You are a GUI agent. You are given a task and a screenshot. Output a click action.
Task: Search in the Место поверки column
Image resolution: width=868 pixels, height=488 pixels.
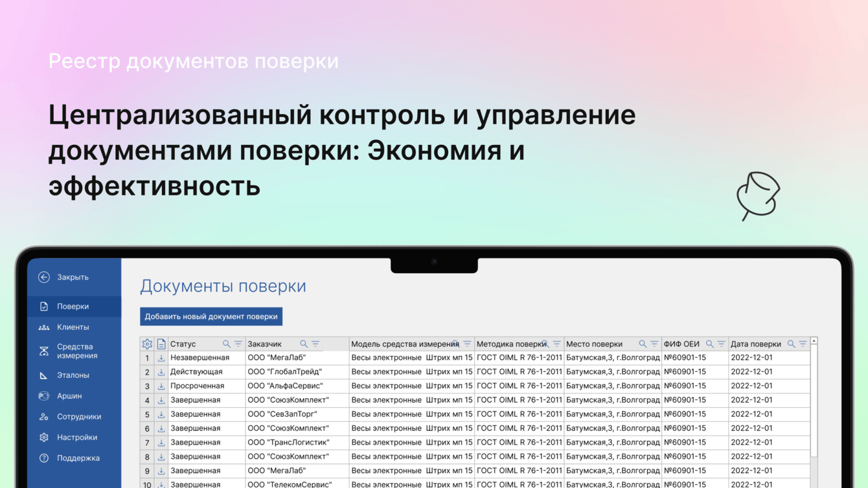[x=643, y=344]
